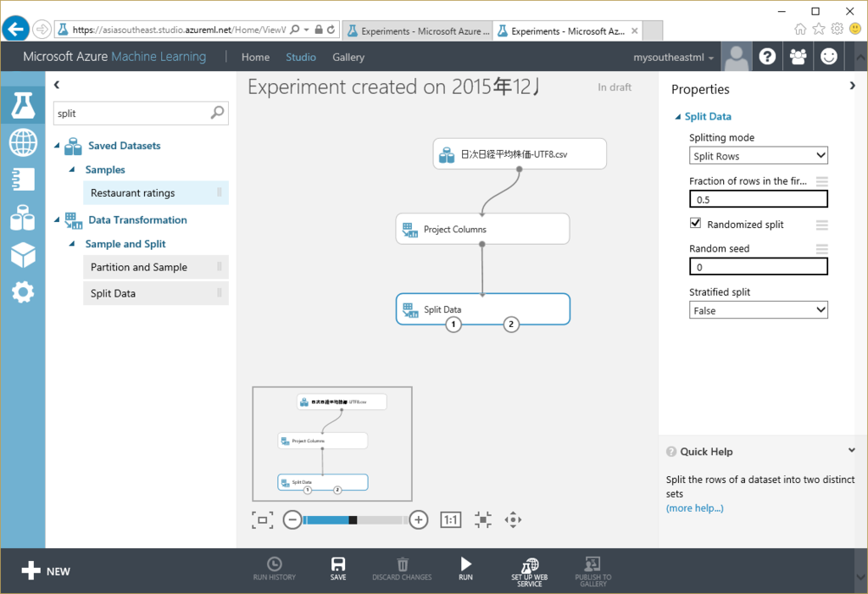Click the fit-to-window zoom icon

[263, 519]
